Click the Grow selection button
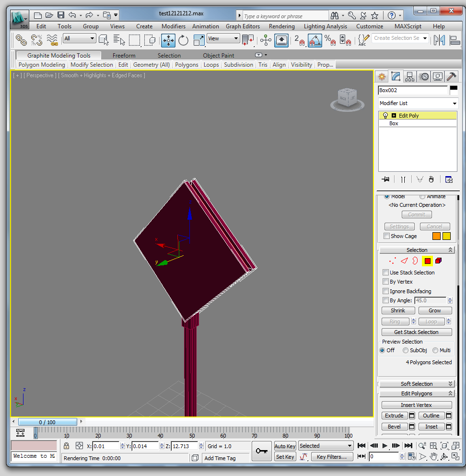This screenshot has width=466, height=476. tap(435, 310)
